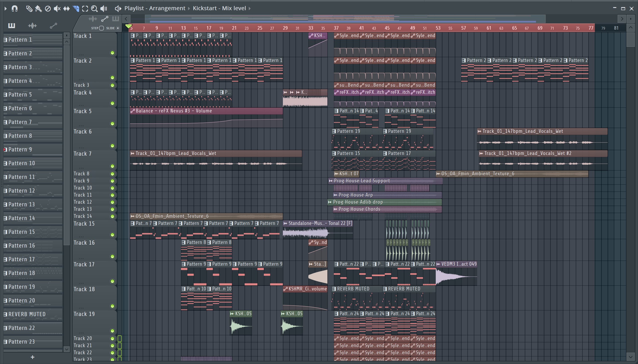
Task: Select the Draw pencil tool
Action: pyautogui.click(x=29, y=8)
